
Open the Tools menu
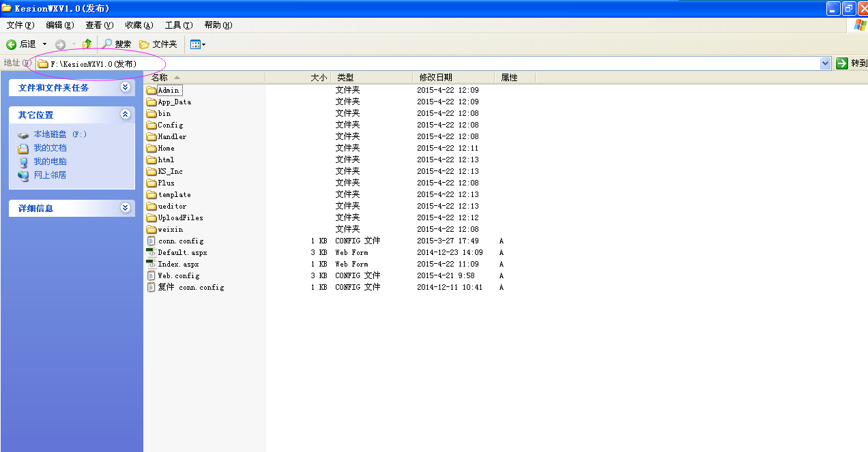[x=178, y=25]
